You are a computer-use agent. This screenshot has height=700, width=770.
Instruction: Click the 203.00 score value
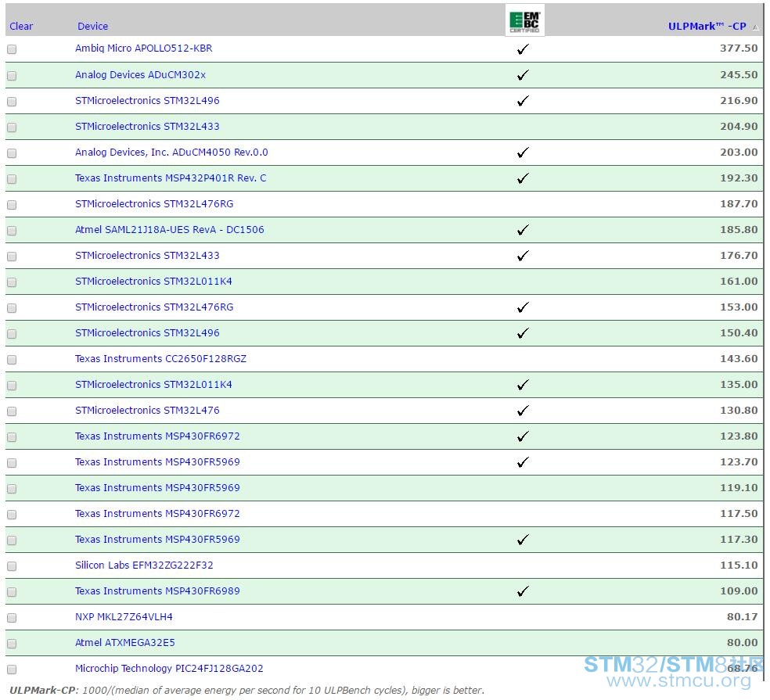(x=739, y=153)
